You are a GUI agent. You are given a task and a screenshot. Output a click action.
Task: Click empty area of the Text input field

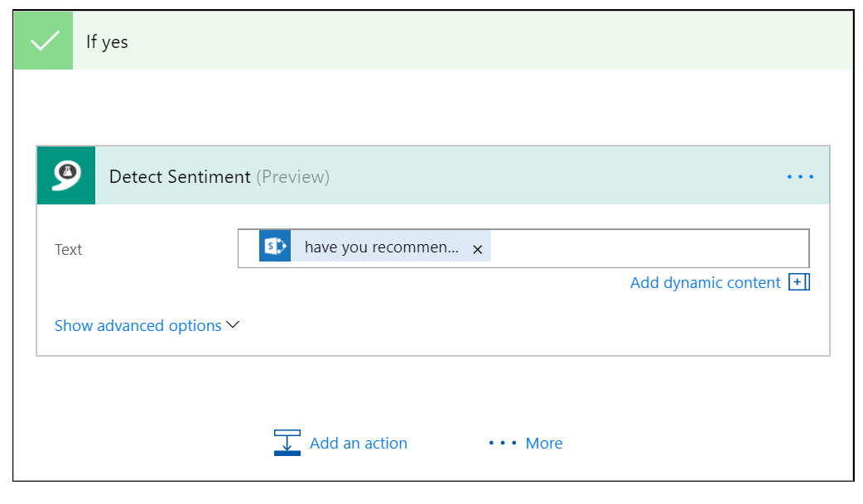click(x=646, y=248)
